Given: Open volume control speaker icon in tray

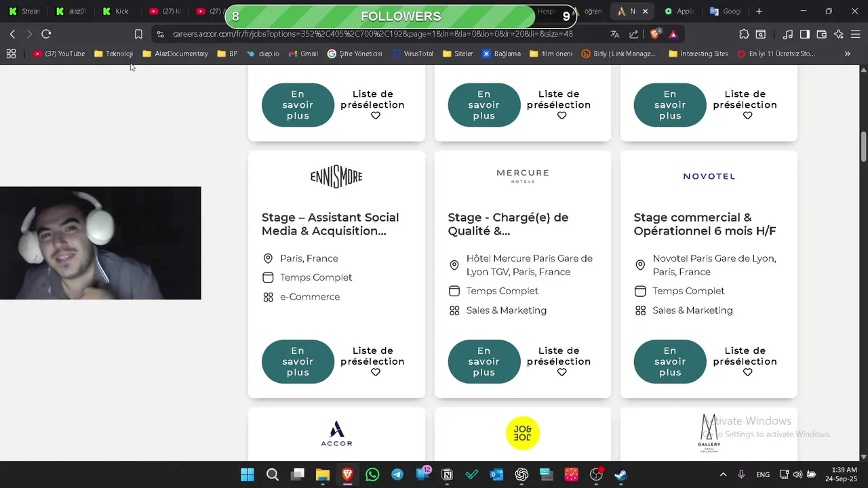Looking at the screenshot, I should [797, 474].
